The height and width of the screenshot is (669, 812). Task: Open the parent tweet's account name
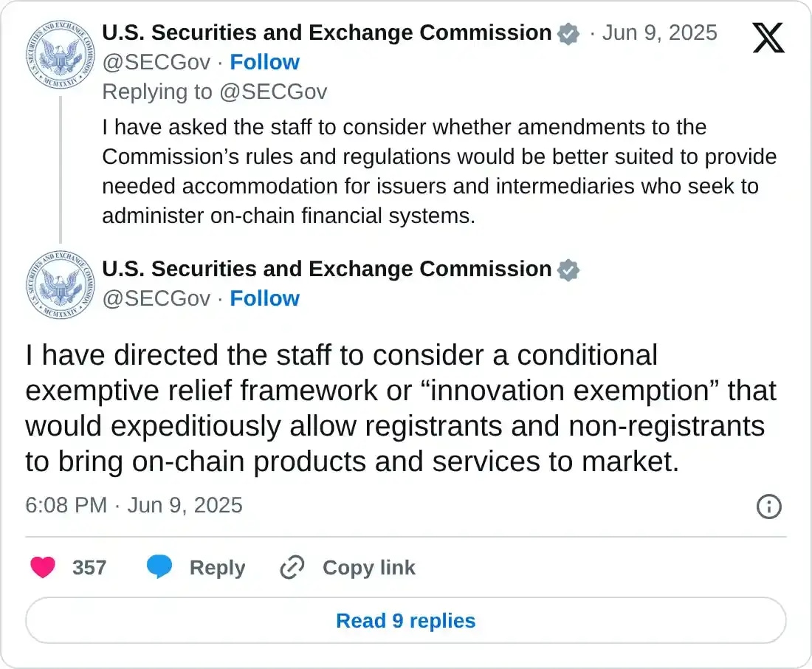coord(326,32)
